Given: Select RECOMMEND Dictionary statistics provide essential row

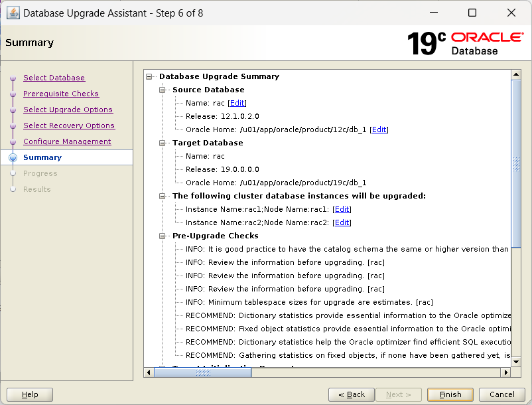Looking at the screenshot, I should click(x=348, y=315).
